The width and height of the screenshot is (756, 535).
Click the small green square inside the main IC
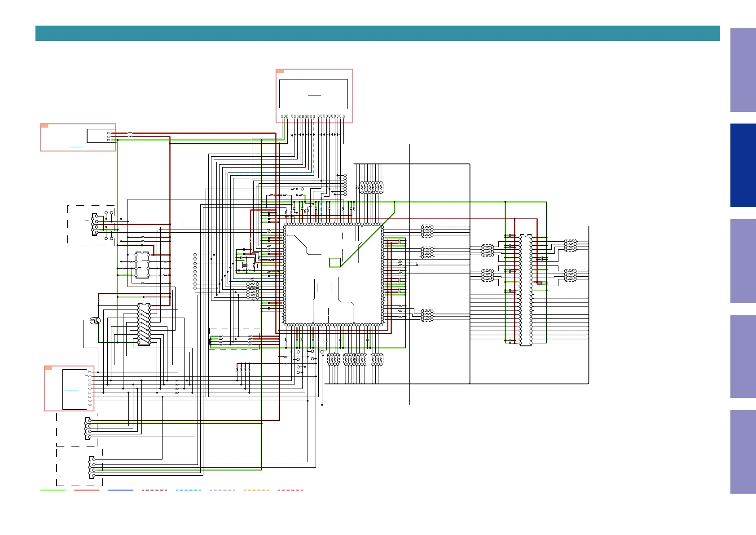point(335,262)
